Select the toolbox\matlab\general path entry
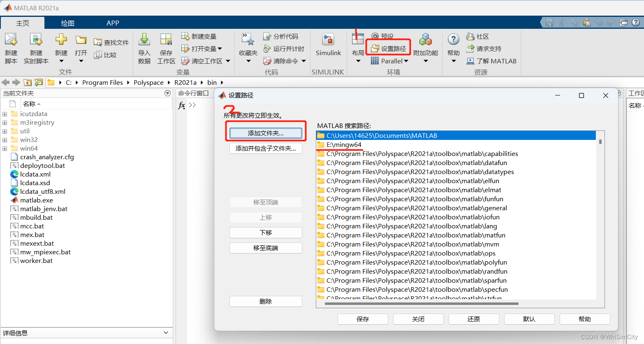Viewport: 644px width, 344px height. tap(456, 208)
